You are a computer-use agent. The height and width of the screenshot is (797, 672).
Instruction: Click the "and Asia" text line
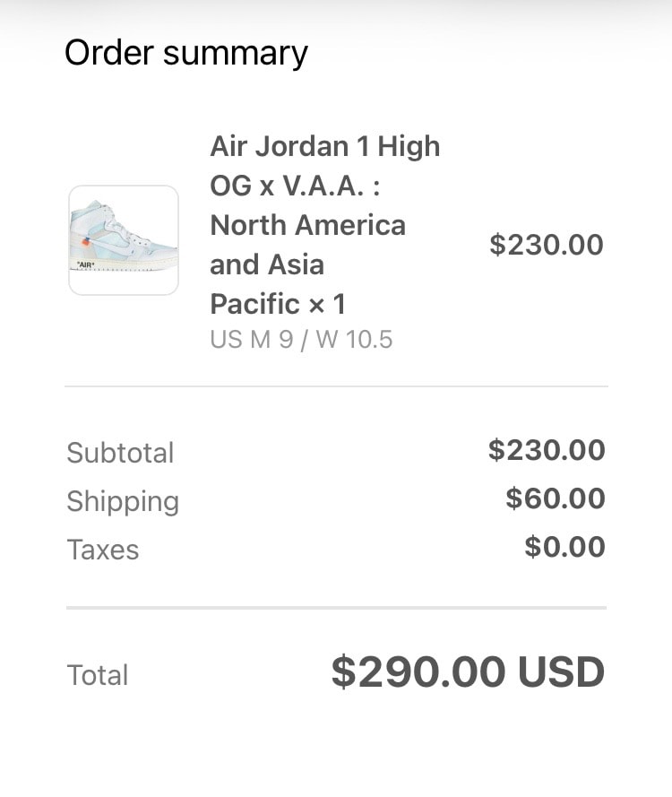coord(266,264)
